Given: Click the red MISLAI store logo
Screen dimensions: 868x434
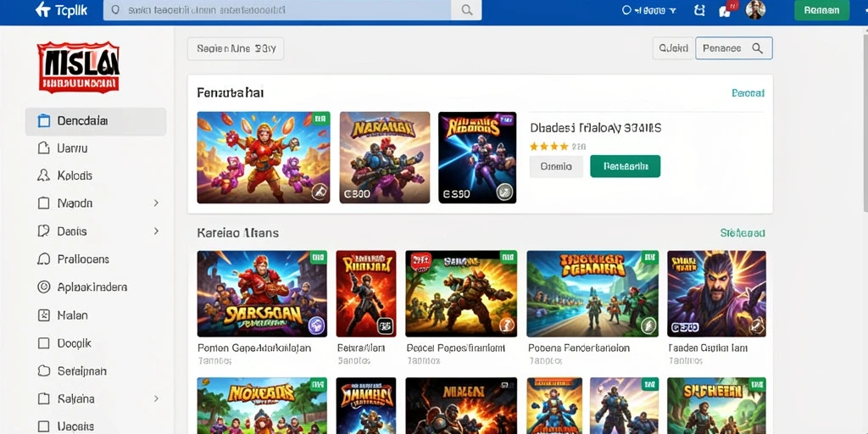Looking at the screenshot, I should click(x=78, y=66).
